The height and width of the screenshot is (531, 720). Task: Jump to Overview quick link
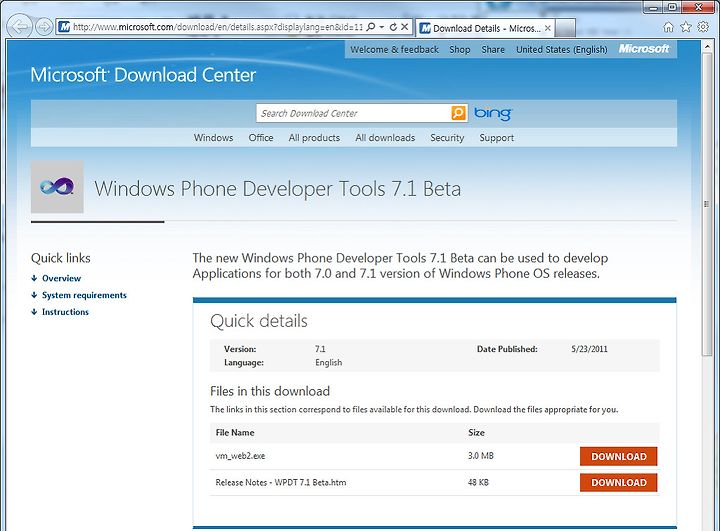pyautogui.click(x=61, y=278)
